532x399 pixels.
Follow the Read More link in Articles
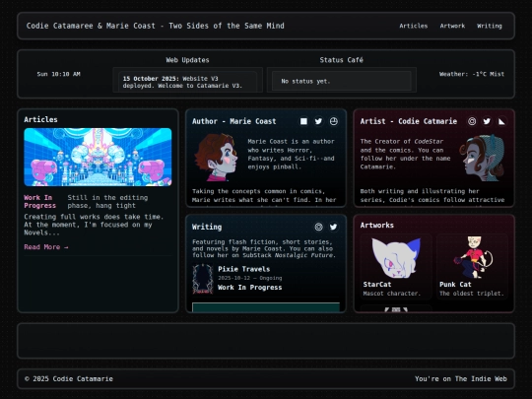(x=46, y=247)
